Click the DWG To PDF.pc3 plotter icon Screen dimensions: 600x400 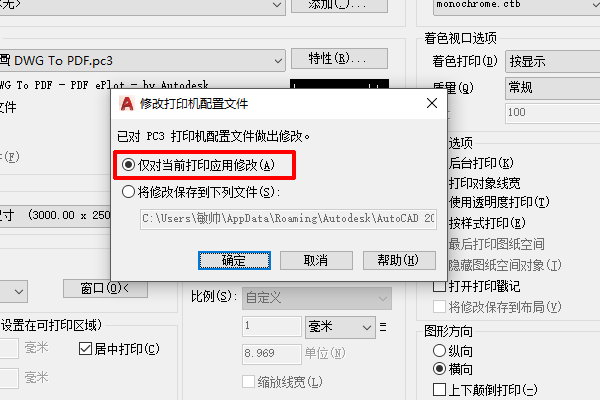pyautogui.click(x=5, y=60)
